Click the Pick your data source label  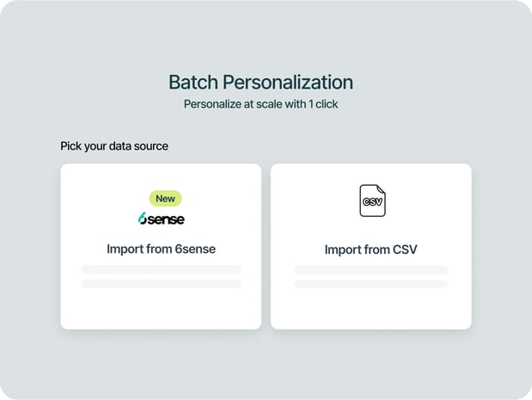[x=114, y=146]
